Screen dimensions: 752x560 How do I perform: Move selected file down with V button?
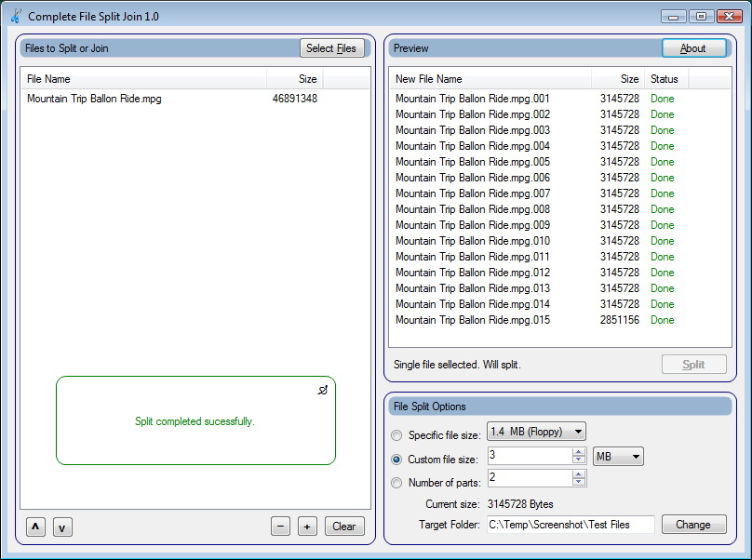62,527
